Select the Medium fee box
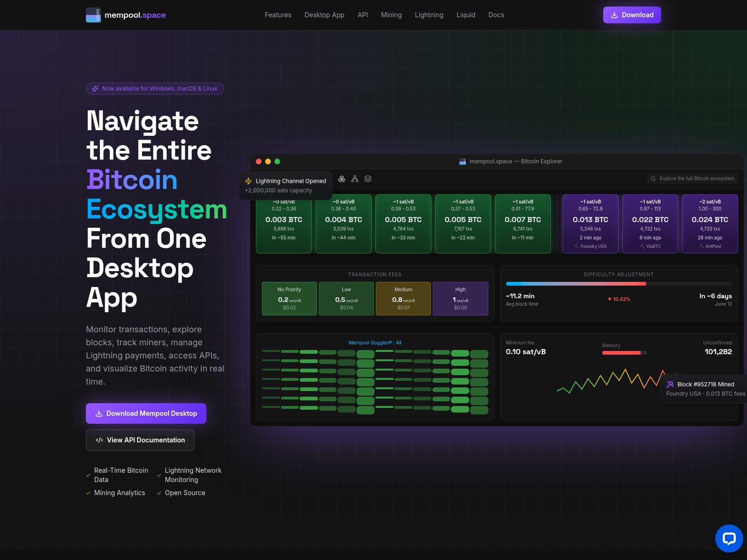Viewport: 747px width, 560px height. point(403,299)
